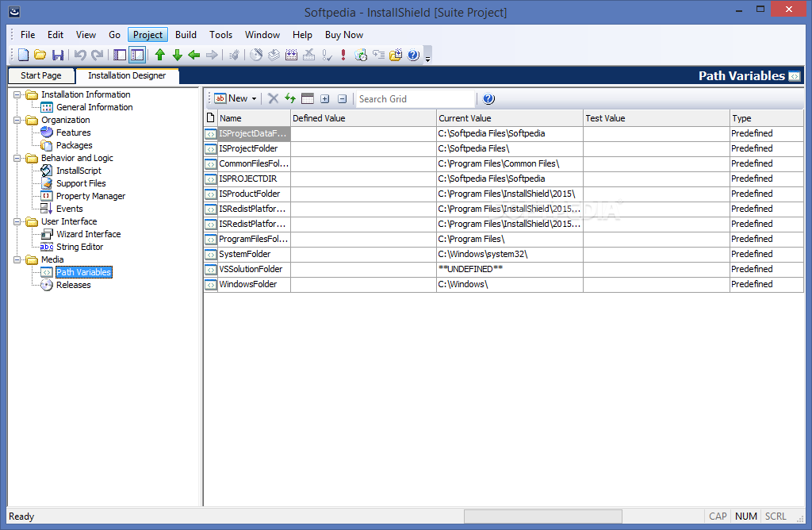812x530 pixels.
Task: Click the Test Value column header
Action: point(656,118)
